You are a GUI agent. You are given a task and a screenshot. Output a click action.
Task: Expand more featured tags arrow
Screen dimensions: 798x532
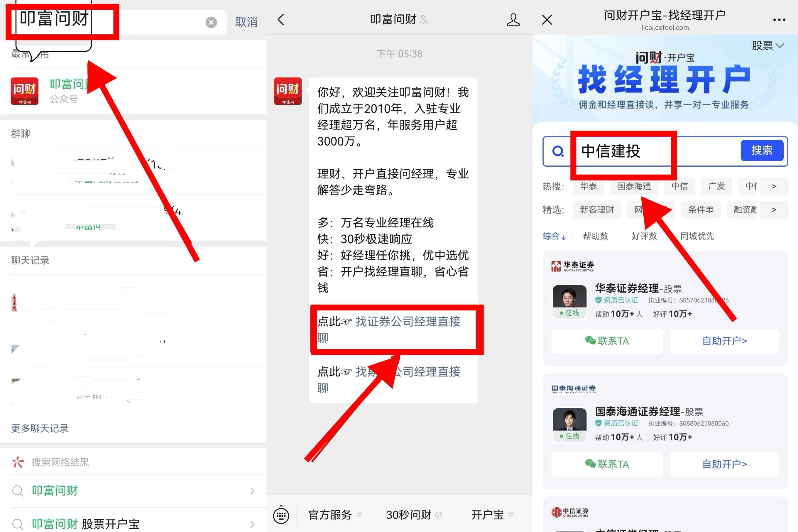pos(774,210)
